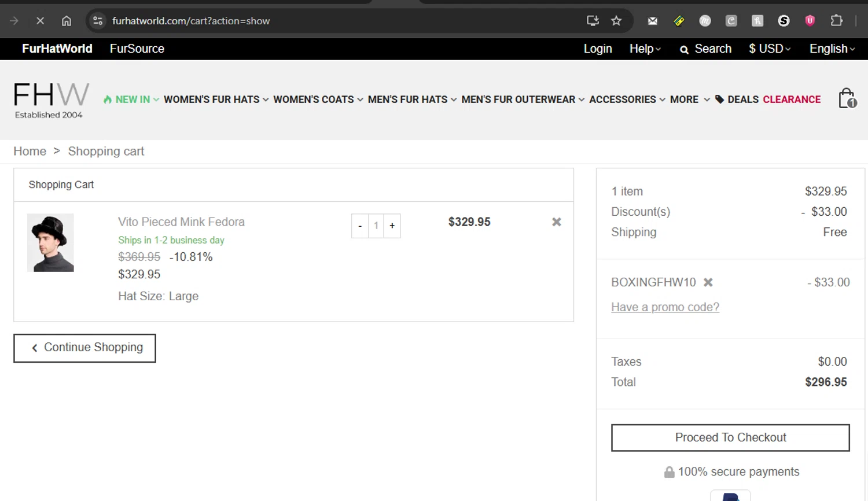Click the Total $296.95 amount
Image resolution: width=868 pixels, height=501 pixels.
pos(826,382)
